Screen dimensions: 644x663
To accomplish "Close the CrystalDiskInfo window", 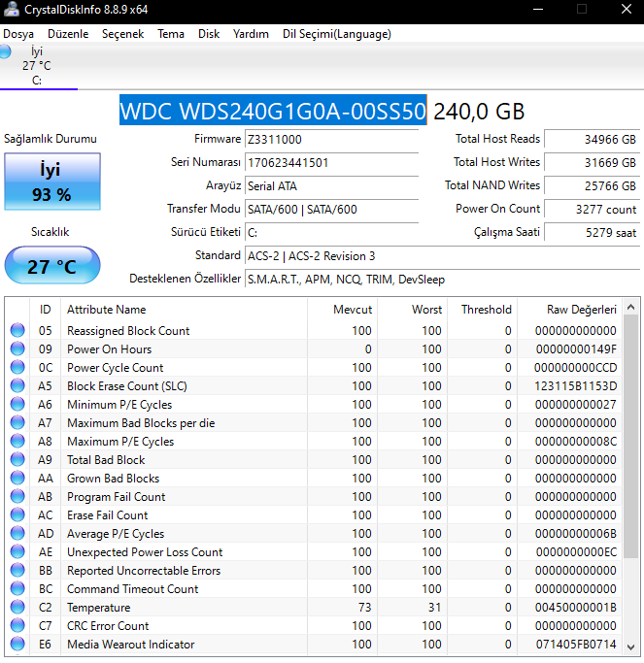I will [x=627, y=9].
